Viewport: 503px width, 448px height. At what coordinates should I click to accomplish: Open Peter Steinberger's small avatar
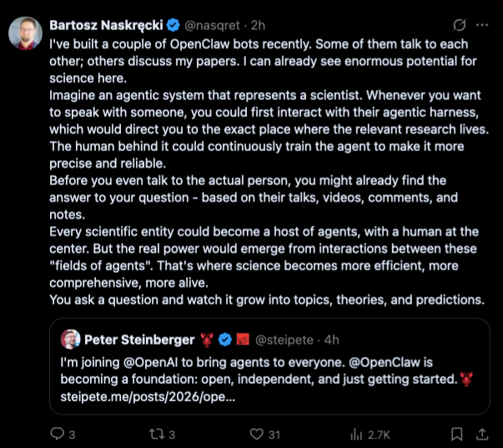click(70, 340)
